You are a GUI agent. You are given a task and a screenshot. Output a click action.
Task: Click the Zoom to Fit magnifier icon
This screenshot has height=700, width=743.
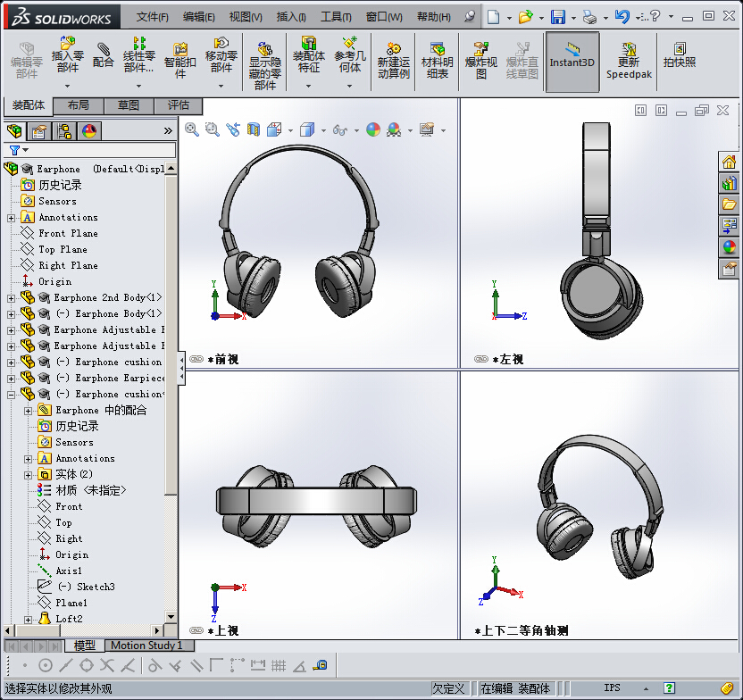(x=192, y=129)
